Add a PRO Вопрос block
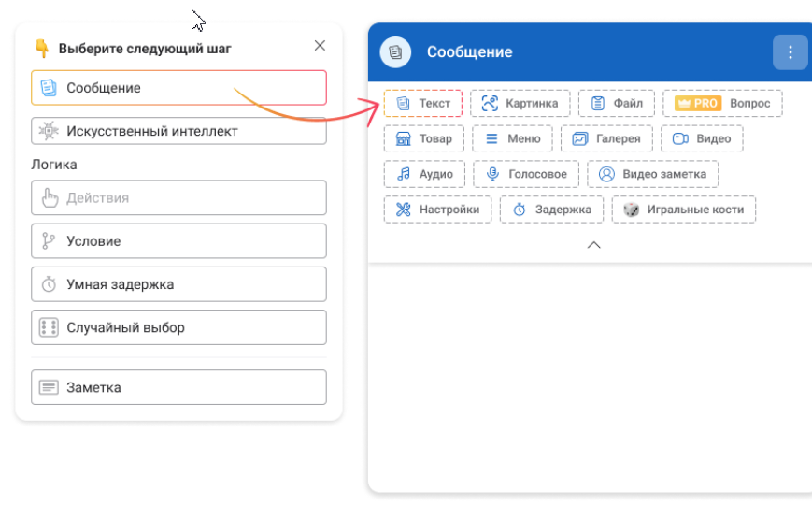This screenshot has height=506, width=812. click(x=722, y=103)
